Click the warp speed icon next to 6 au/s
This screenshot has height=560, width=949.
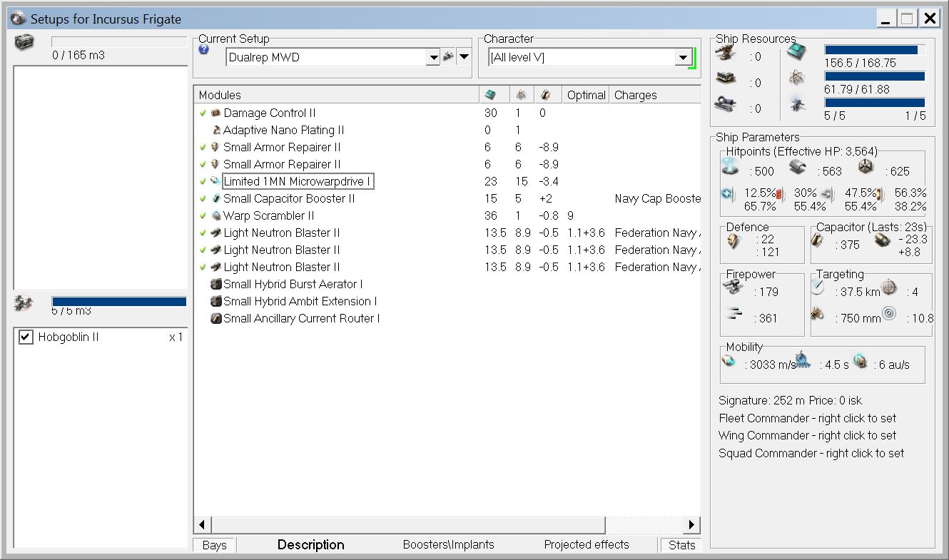coord(861,362)
